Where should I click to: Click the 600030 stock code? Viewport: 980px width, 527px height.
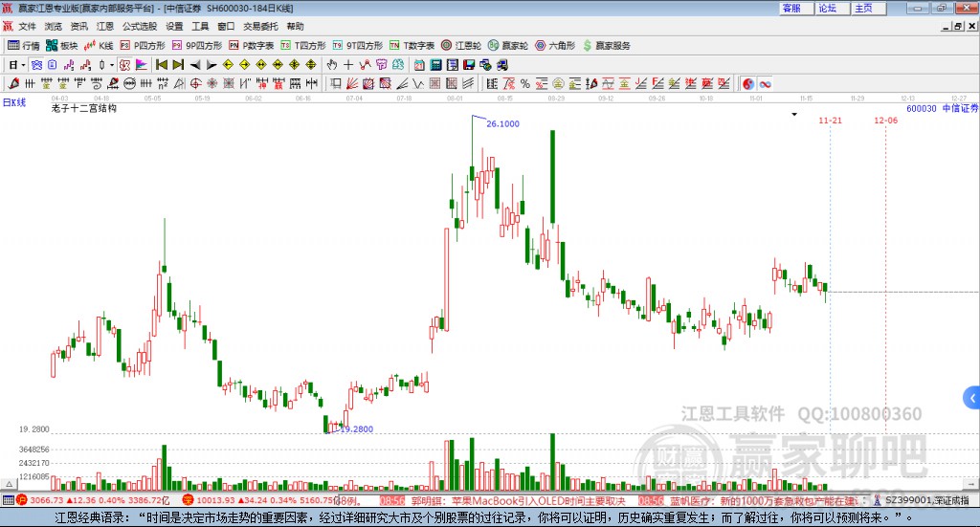pyautogui.click(x=922, y=108)
